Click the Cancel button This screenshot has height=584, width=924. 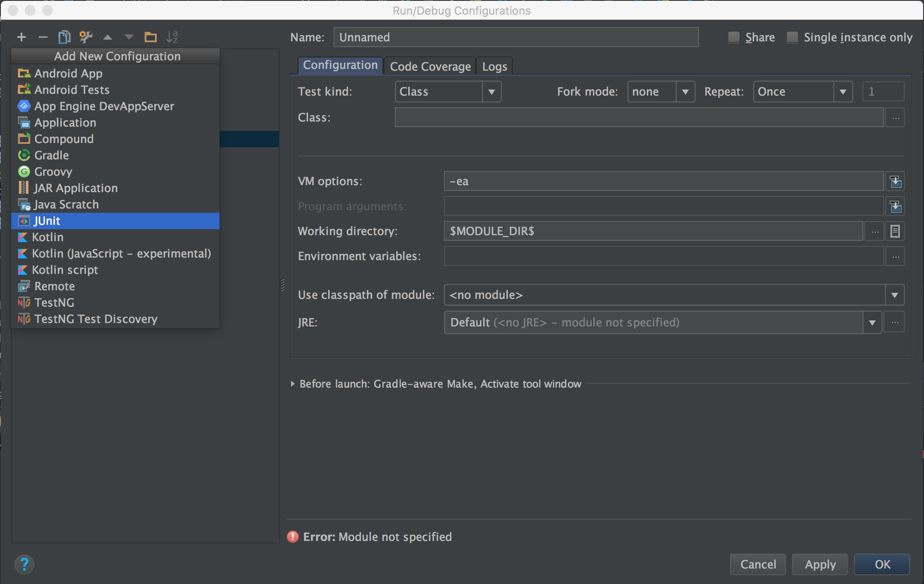(758, 564)
